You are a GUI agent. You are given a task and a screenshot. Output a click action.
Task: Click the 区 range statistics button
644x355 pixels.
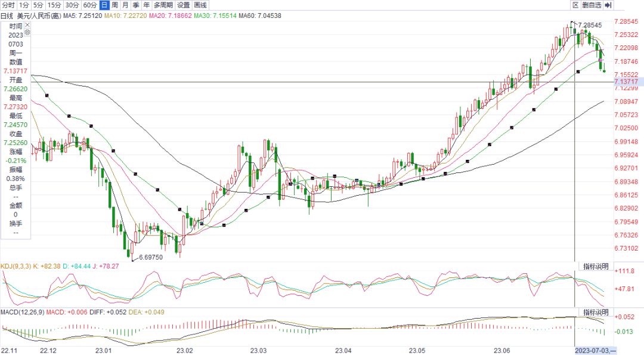575,5
